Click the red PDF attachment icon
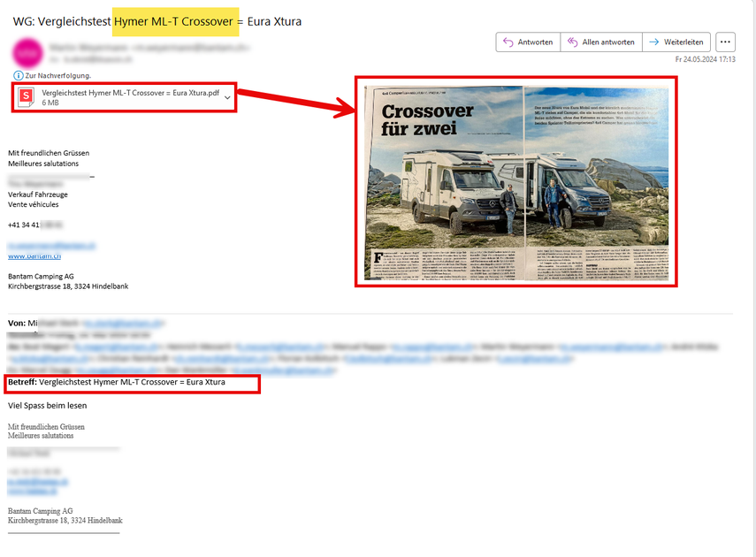 point(27,96)
